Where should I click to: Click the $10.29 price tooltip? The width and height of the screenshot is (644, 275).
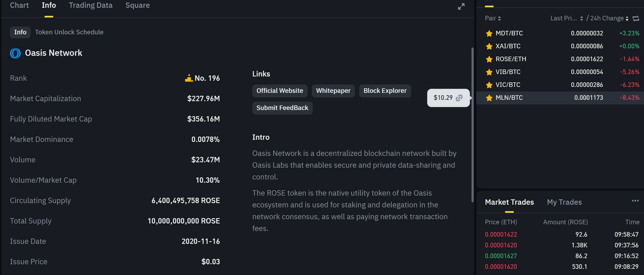tap(448, 98)
